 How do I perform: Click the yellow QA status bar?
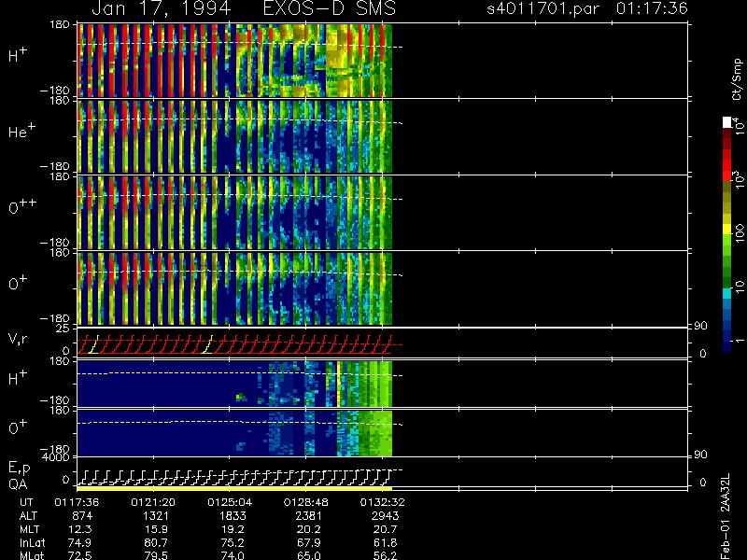234,488
